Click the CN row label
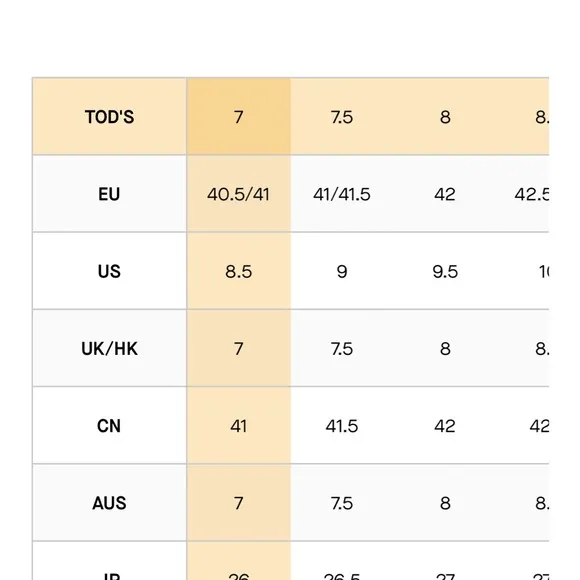This screenshot has width=580, height=580. (x=109, y=426)
